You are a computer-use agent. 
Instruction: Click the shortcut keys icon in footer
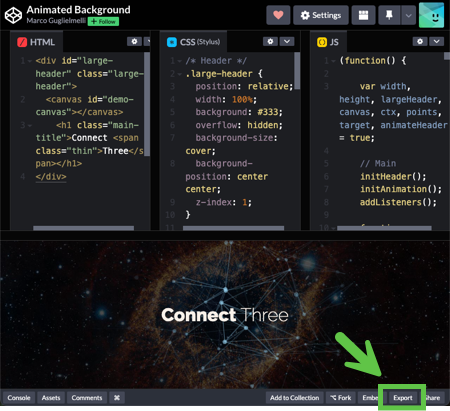117,398
